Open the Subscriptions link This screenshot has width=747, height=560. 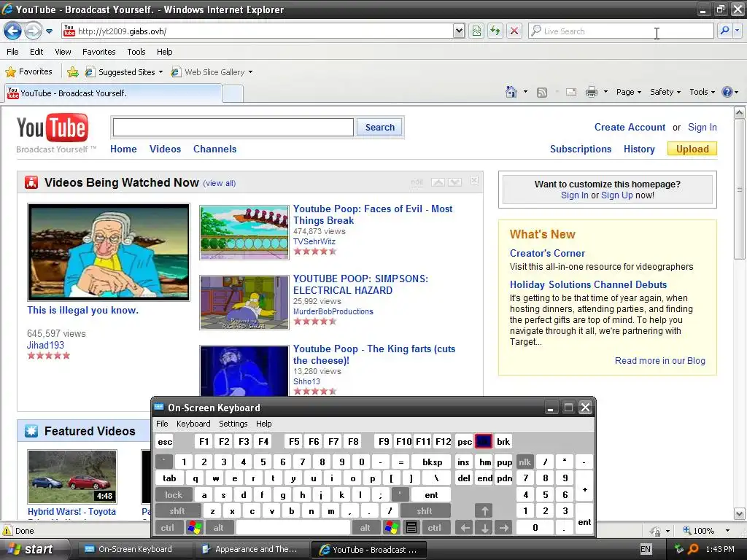coord(581,149)
